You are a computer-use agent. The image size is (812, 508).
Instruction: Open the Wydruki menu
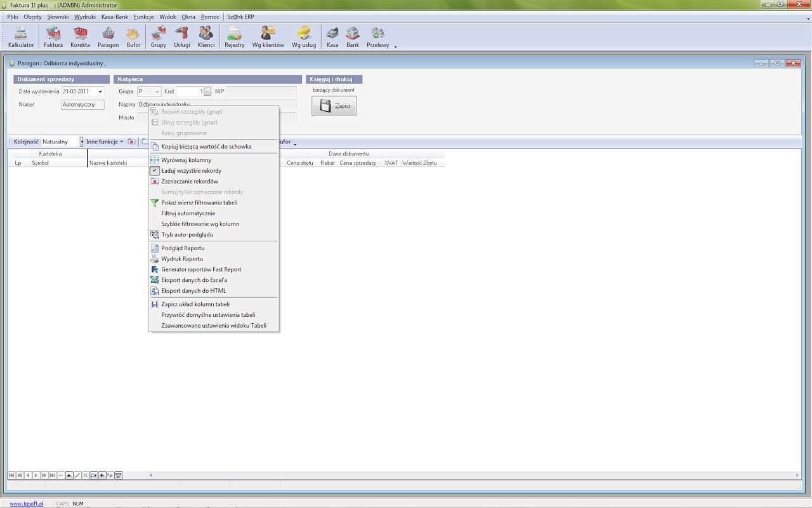85,17
